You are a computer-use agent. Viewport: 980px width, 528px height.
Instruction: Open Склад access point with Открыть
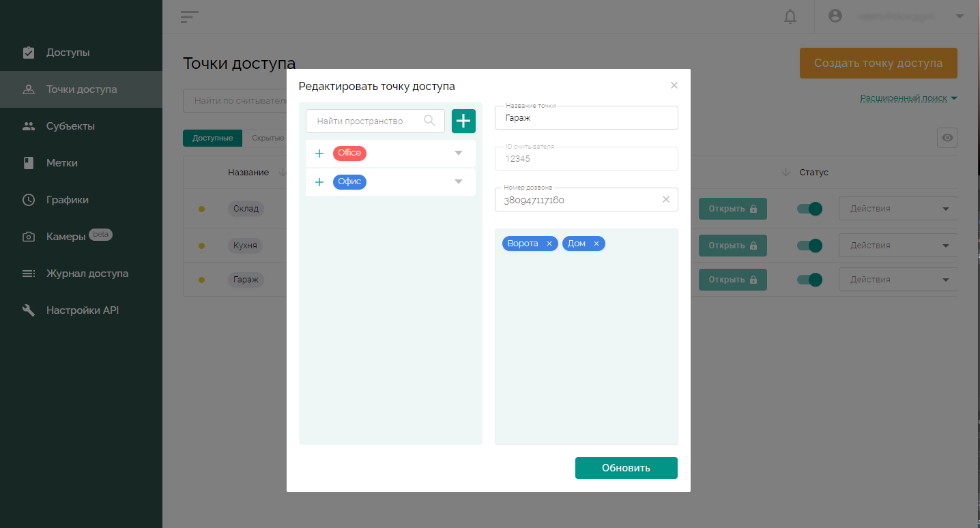[733, 209]
